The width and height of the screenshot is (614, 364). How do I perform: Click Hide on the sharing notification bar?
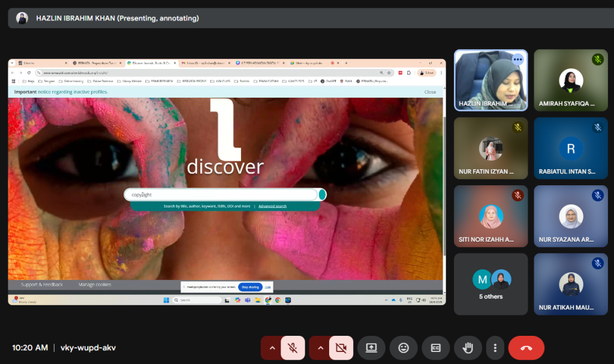[x=268, y=287]
